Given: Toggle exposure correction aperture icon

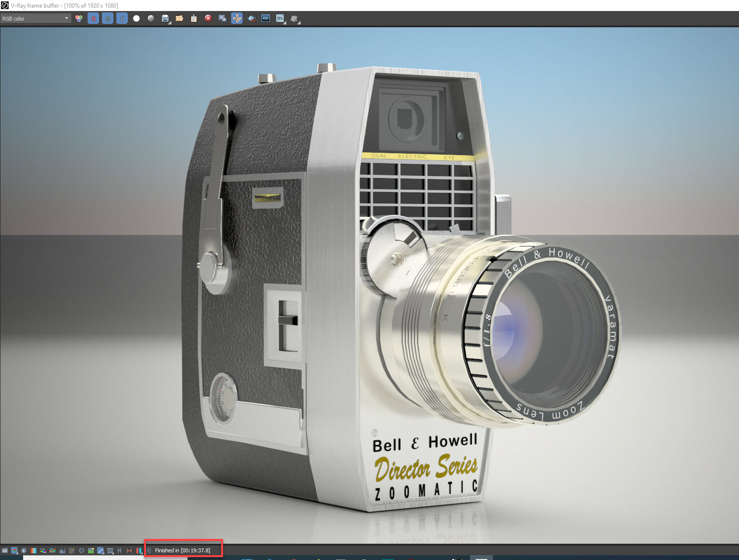Looking at the screenshot, I should point(81,550).
